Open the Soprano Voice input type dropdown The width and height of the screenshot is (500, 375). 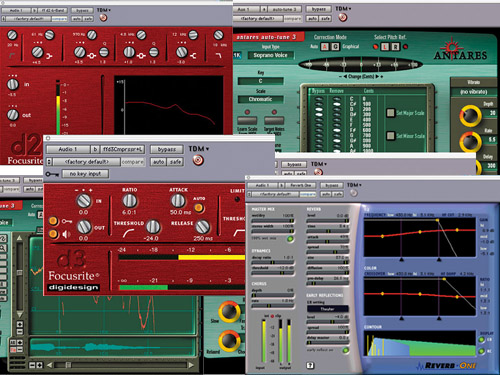[270, 55]
